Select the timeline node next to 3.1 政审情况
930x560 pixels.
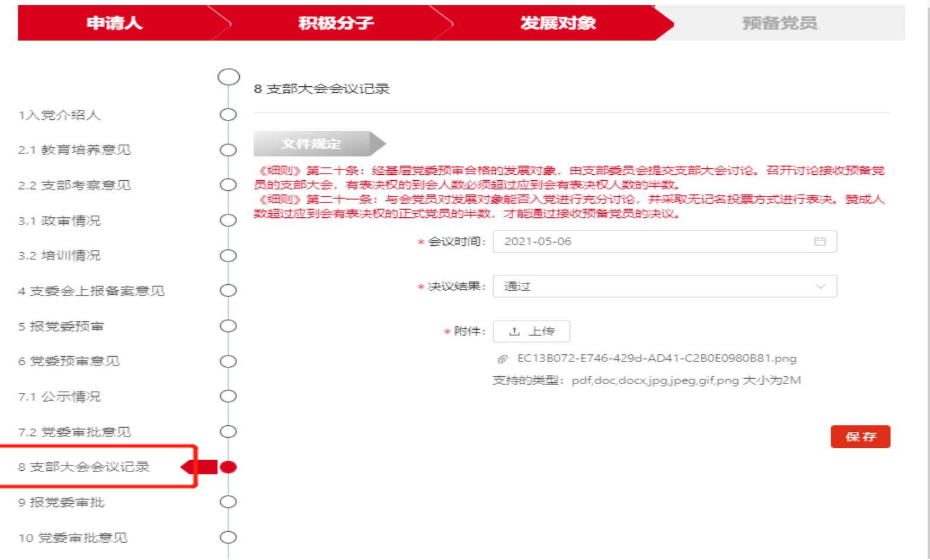(x=228, y=220)
